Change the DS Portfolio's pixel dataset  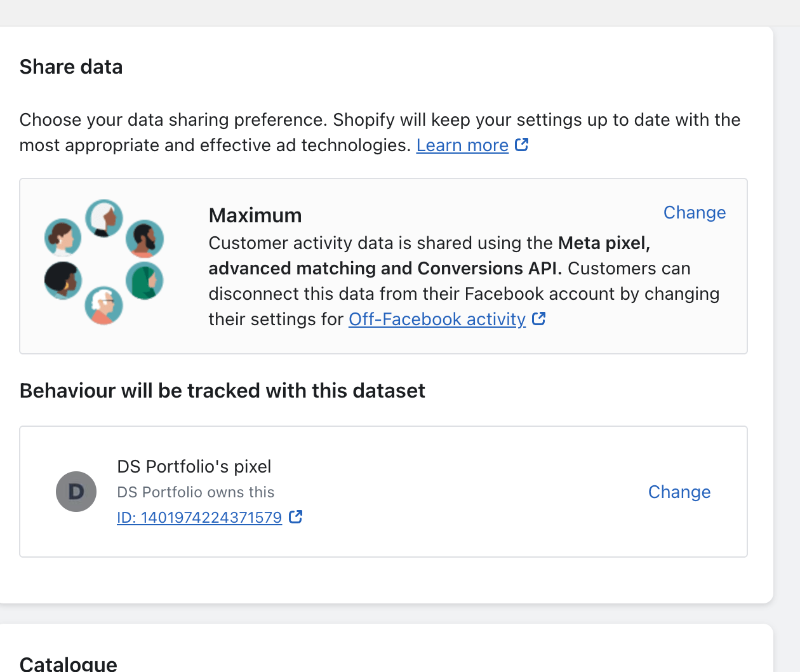[679, 492]
